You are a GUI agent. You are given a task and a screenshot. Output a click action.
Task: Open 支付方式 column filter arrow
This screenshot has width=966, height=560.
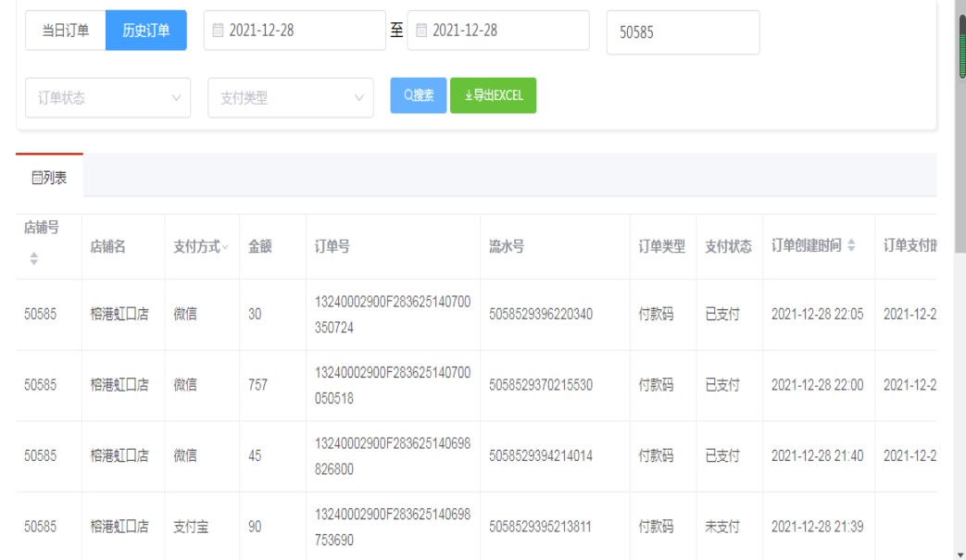[226, 247]
